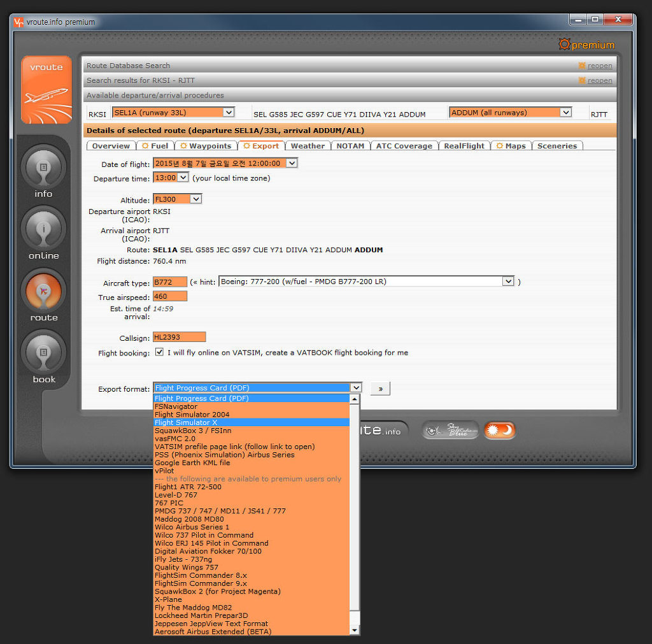652x644 pixels.
Task: Open the Departure time 13:00 dropdown
Action: point(171,178)
